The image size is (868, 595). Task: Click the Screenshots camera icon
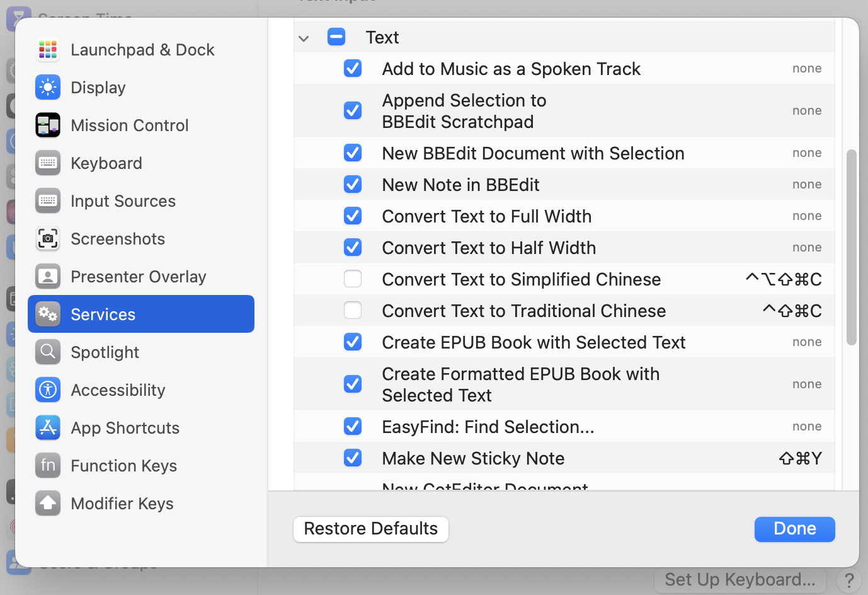click(x=48, y=239)
